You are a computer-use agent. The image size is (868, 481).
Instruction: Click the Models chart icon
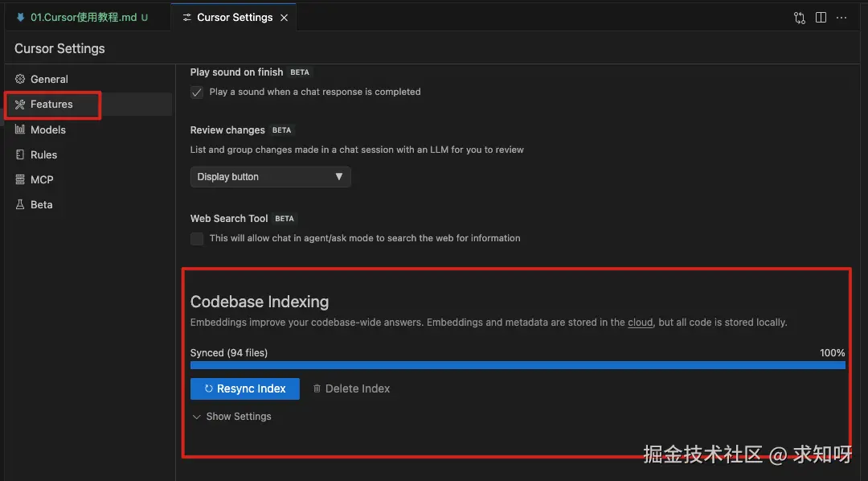[x=20, y=129]
